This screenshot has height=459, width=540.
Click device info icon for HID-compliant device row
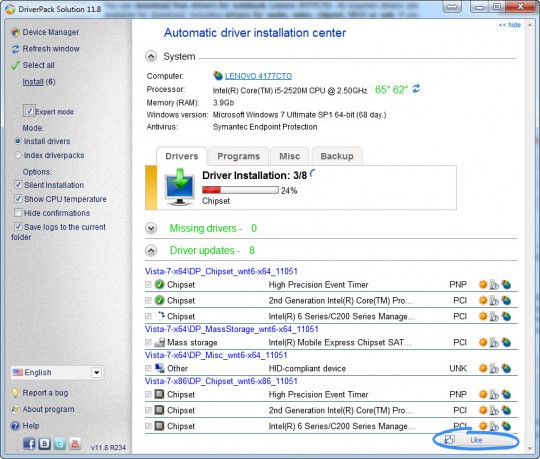point(494,368)
